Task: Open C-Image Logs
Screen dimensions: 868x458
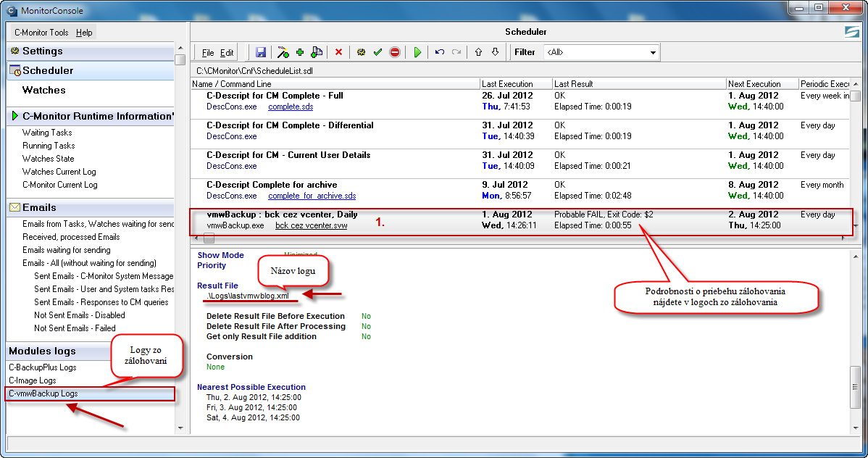Action: pyautogui.click(x=33, y=380)
